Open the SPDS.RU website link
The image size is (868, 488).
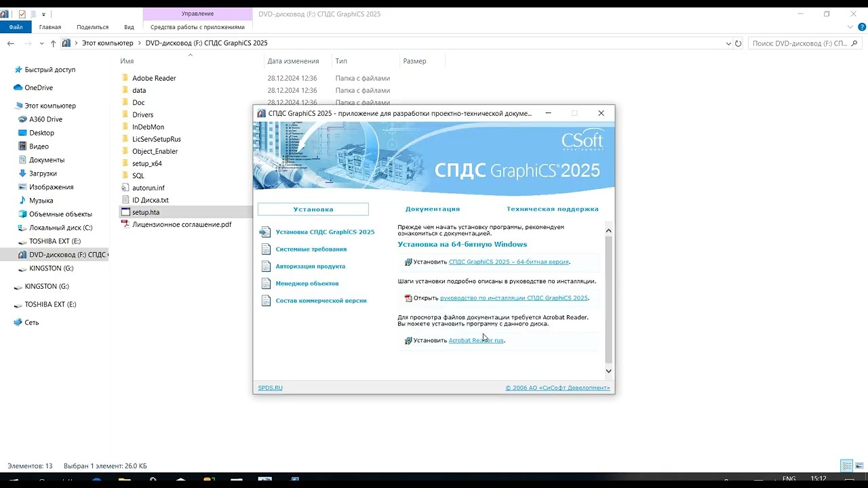coord(270,388)
